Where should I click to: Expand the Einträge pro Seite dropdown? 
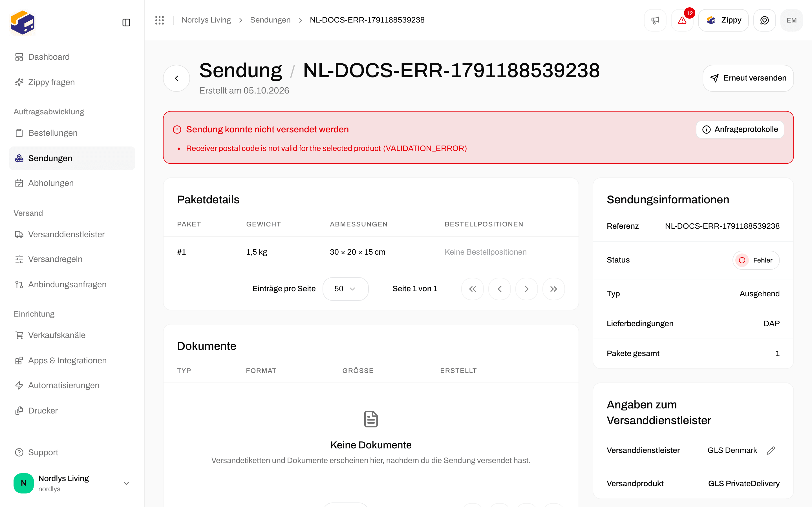tap(345, 289)
